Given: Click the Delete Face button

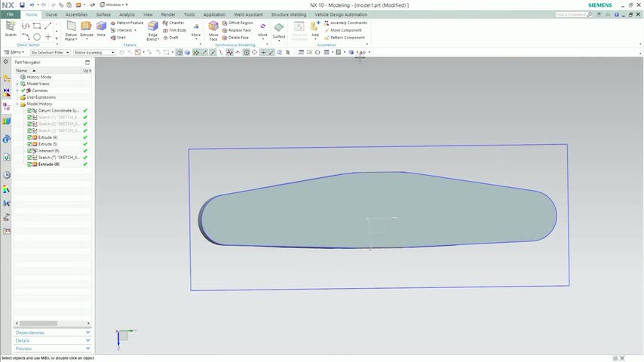Looking at the screenshot, I should pyautogui.click(x=235, y=38).
